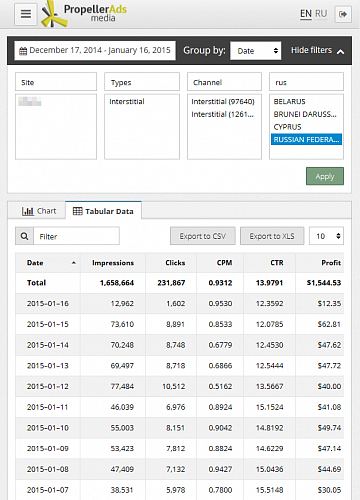Select the Tabular Data tab
Viewport: 360px width, 500px height.
coord(103,211)
